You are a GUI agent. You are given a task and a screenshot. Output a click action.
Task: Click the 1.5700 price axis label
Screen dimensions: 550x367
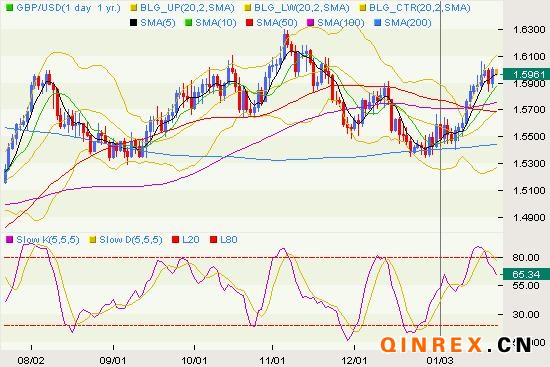tap(529, 109)
